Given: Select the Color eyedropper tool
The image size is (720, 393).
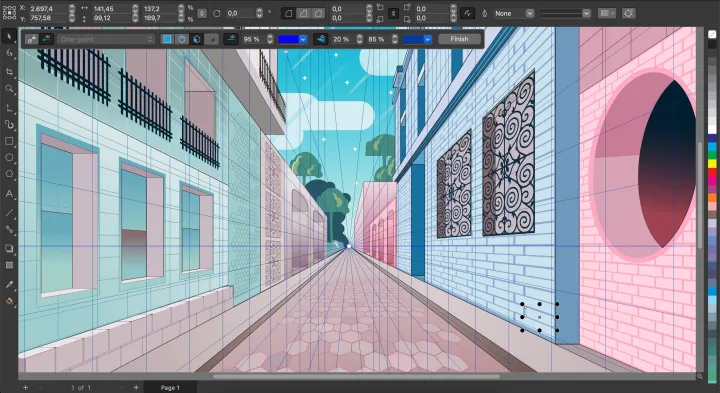Looking at the screenshot, I should click(9, 285).
